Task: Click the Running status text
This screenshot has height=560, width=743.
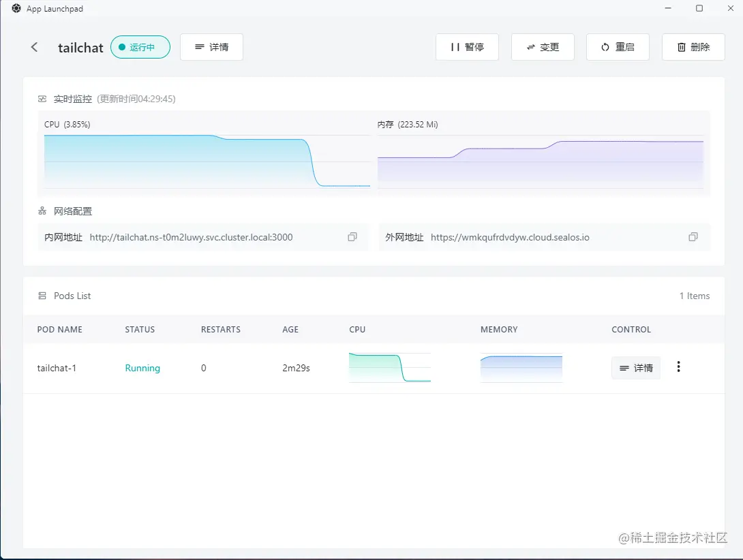Action: click(x=142, y=368)
